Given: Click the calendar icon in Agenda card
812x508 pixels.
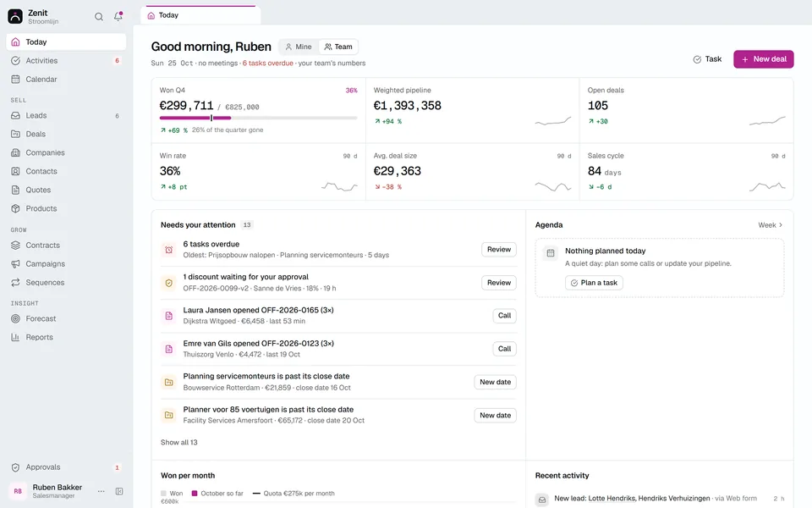Looking at the screenshot, I should point(551,253).
